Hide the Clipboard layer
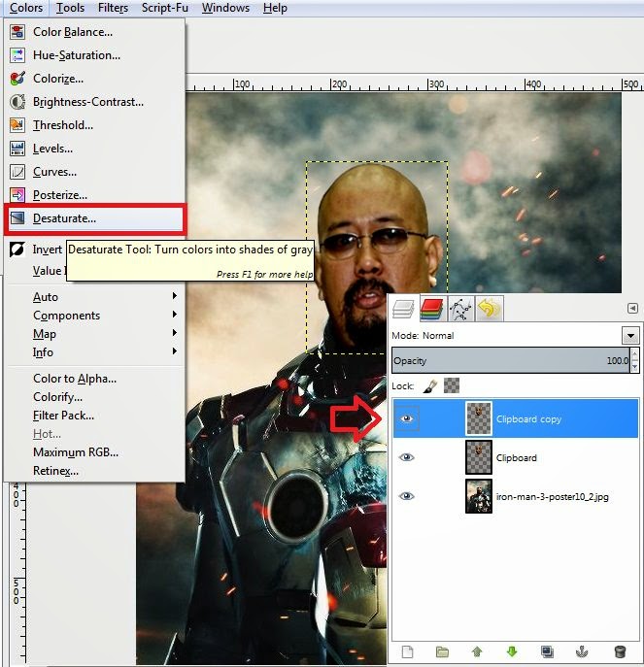Image resolution: width=644 pixels, height=667 pixels. 407,457
